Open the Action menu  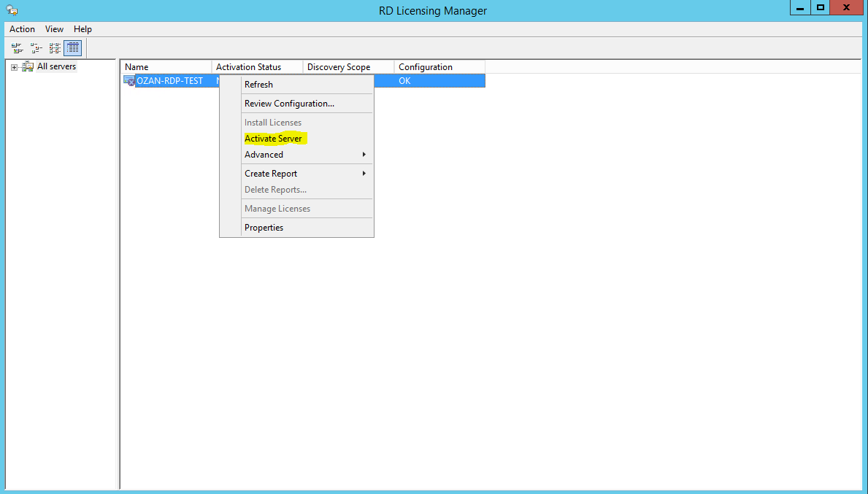pyautogui.click(x=22, y=29)
